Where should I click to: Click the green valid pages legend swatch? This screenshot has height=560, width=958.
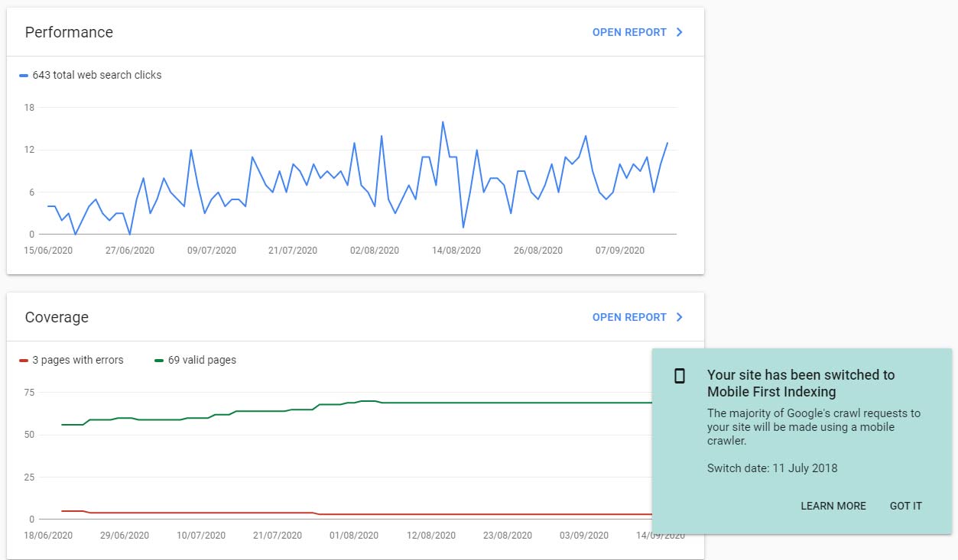pyautogui.click(x=159, y=361)
